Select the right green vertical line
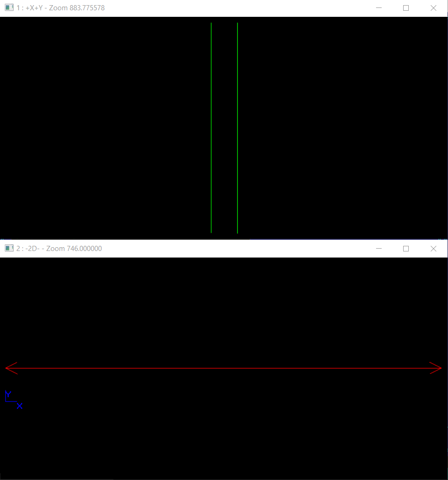Image resolution: width=448 pixels, height=480 pixels. 237,126
